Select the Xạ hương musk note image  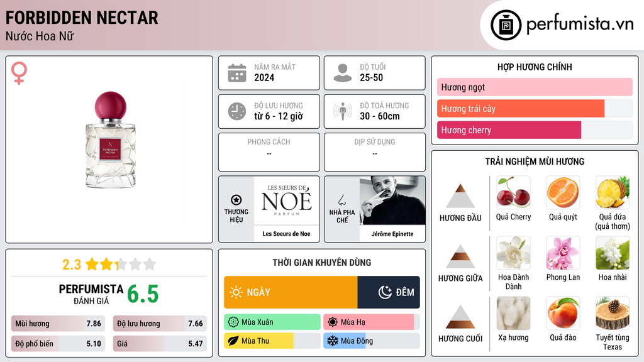click(x=513, y=313)
